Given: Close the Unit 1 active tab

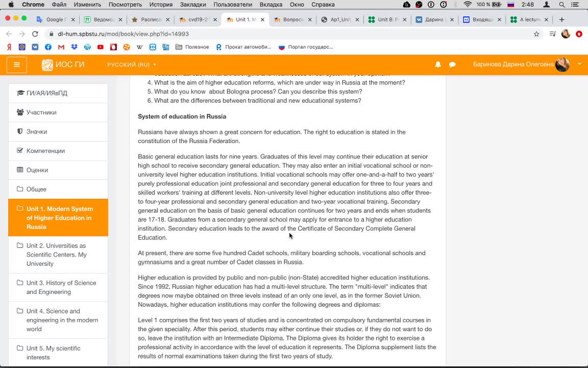Looking at the screenshot, I should [x=262, y=19].
